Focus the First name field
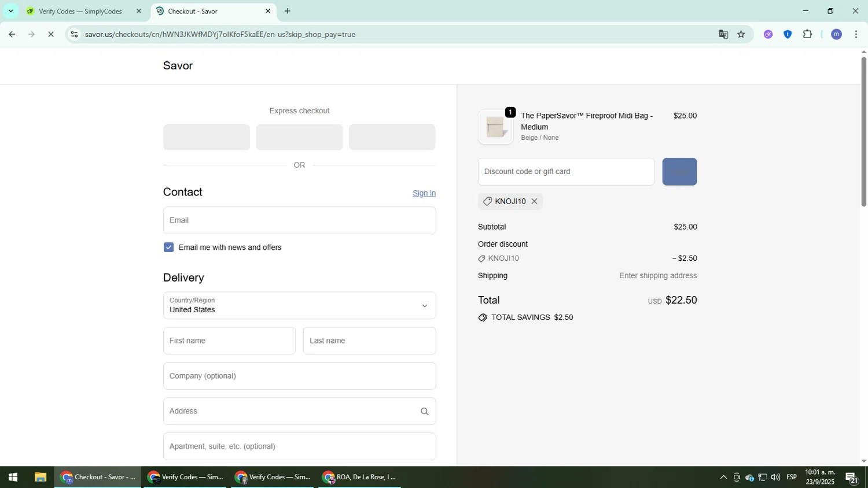Image resolution: width=868 pixels, height=488 pixels. click(x=229, y=341)
